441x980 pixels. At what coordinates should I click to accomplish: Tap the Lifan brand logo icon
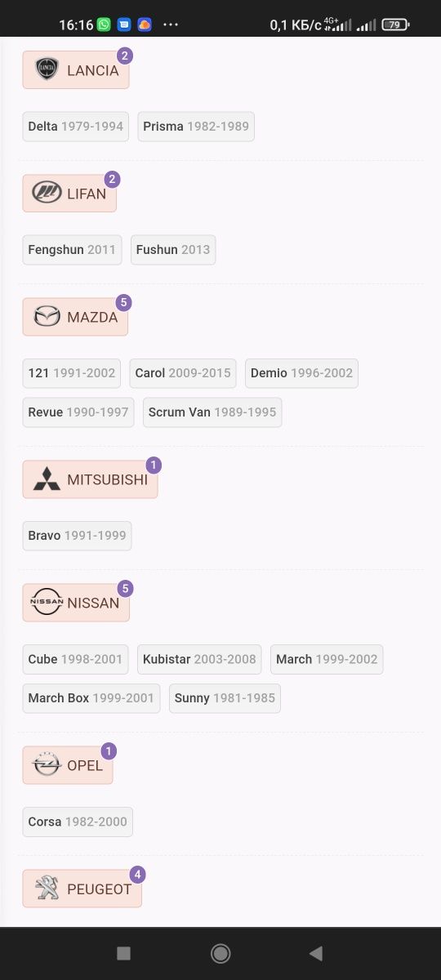click(47, 193)
